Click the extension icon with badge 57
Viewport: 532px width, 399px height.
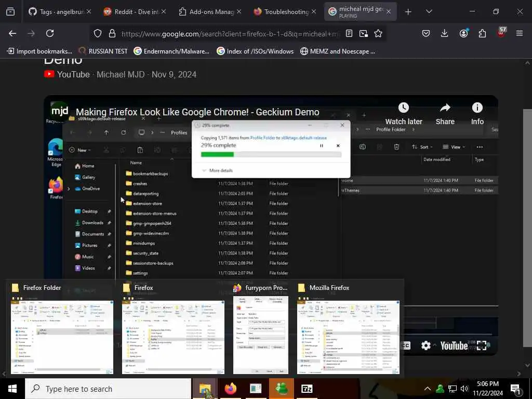tap(501, 33)
